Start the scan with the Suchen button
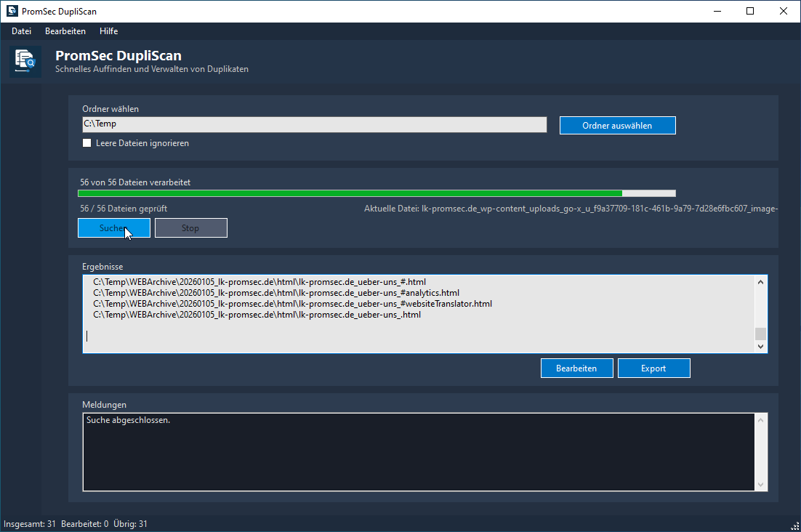 point(114,227)
